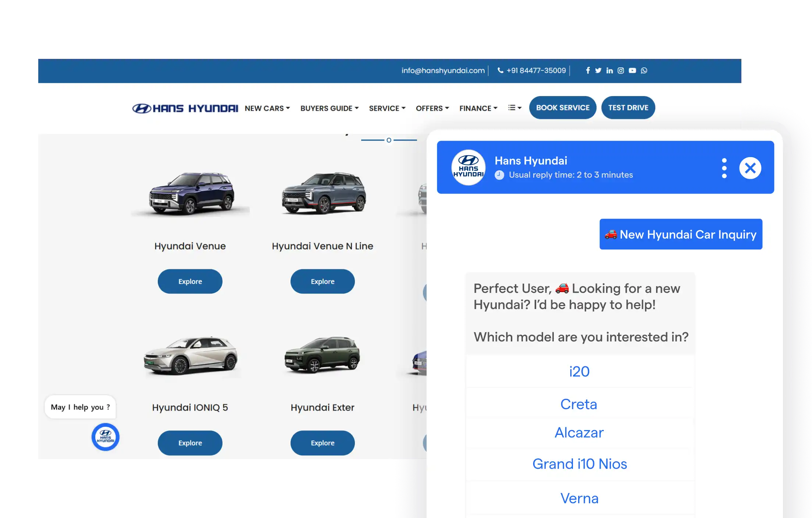Click the Hyundai IONIQ 5 car image
812x518 pixels.
[x=190, y=355]
